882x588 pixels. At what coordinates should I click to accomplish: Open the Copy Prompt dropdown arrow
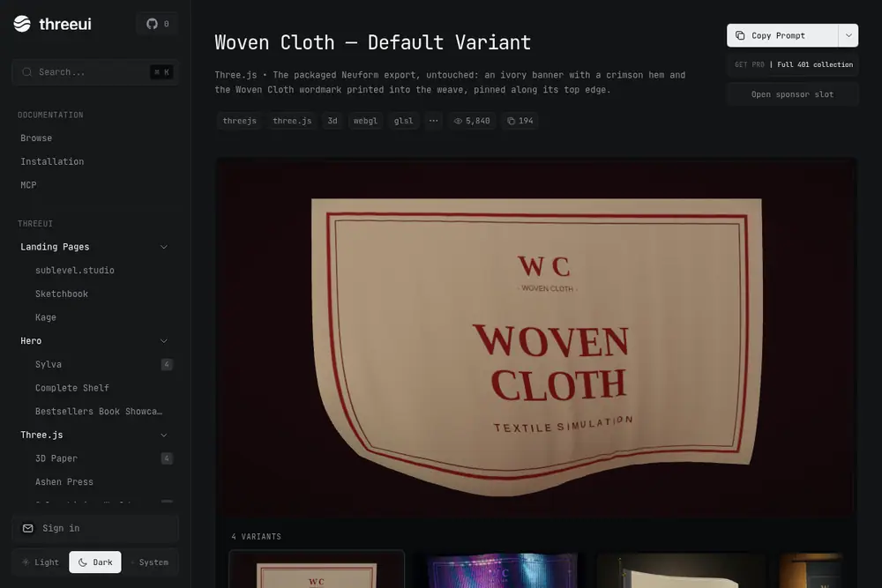click(848, 35)
